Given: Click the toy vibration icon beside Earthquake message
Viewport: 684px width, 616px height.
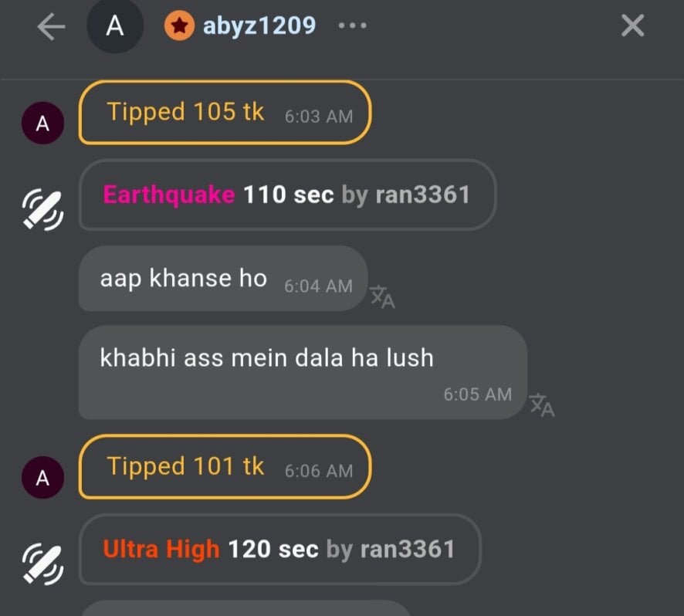Looking at the screenshot, I should [42, 209].
